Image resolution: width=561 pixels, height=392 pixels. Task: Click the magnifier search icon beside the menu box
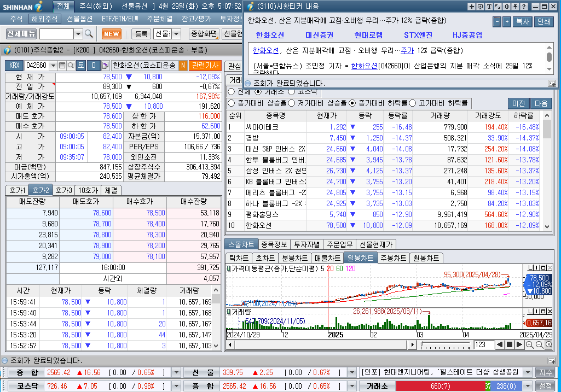coord(89,34)
